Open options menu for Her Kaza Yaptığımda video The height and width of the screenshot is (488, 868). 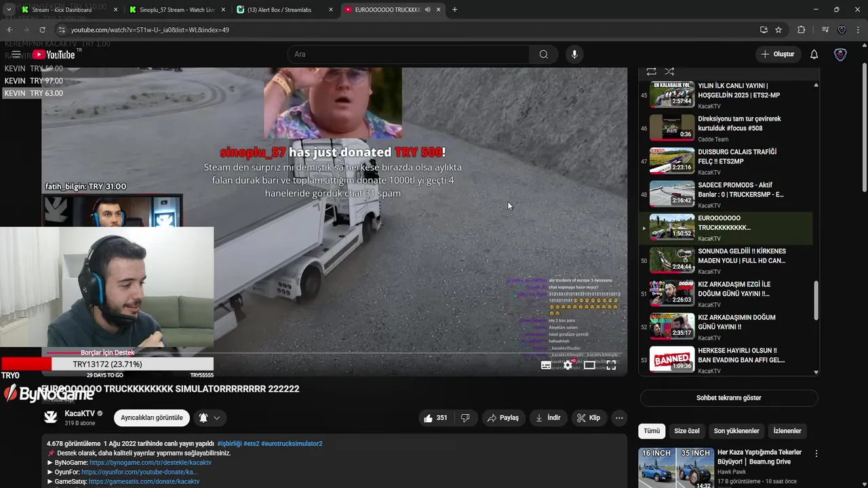click(x=816, y=453)
